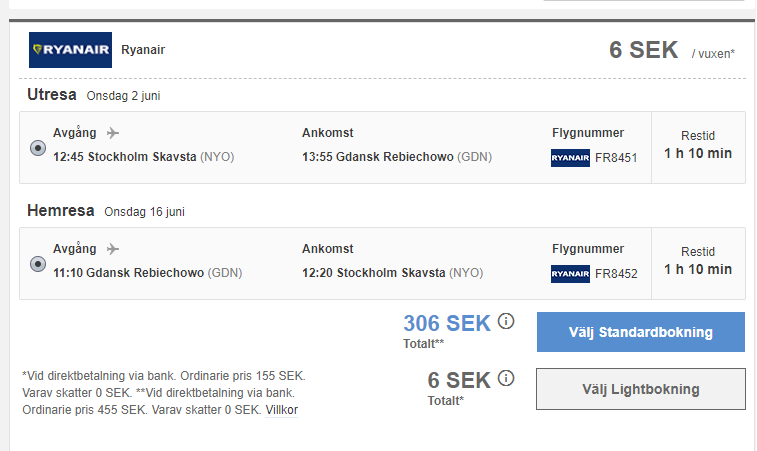
Task: Open the Villkor terms link
Action: click(281, 410)
